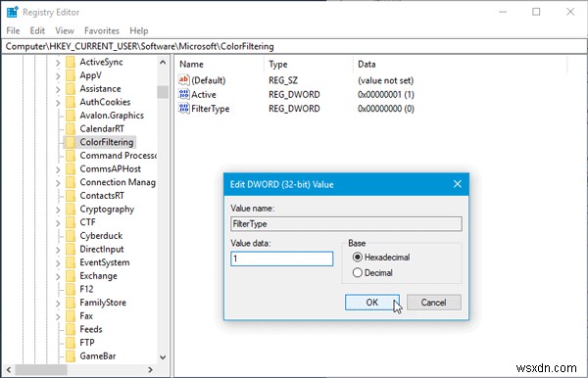
Task: Cancel the Edit DWORD dialog
Action: [x=433, y=303]
